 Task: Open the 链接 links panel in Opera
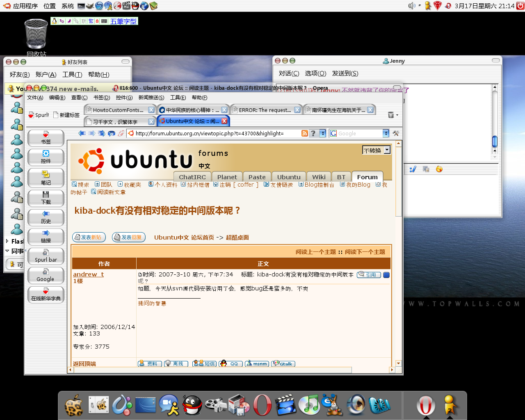point(46,237)
